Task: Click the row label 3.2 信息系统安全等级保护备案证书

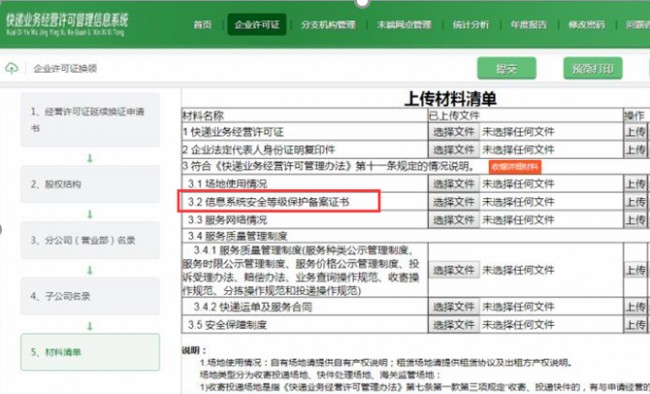Action: (x=269, y=202)
